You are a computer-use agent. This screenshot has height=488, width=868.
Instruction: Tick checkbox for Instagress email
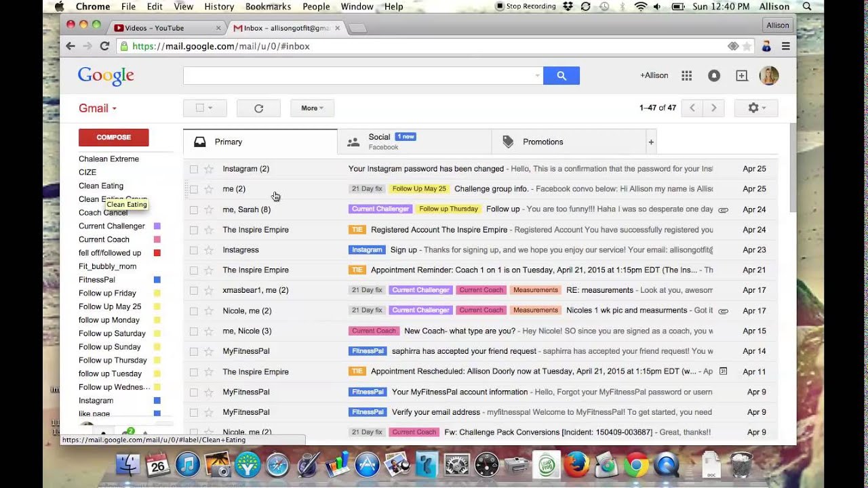(x=194, y=250)
